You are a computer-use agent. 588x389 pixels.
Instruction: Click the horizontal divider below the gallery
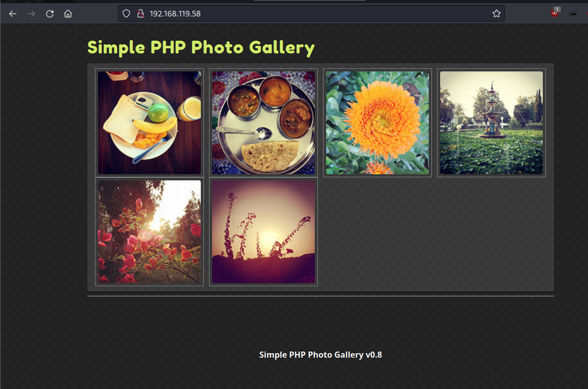[320, 296]
